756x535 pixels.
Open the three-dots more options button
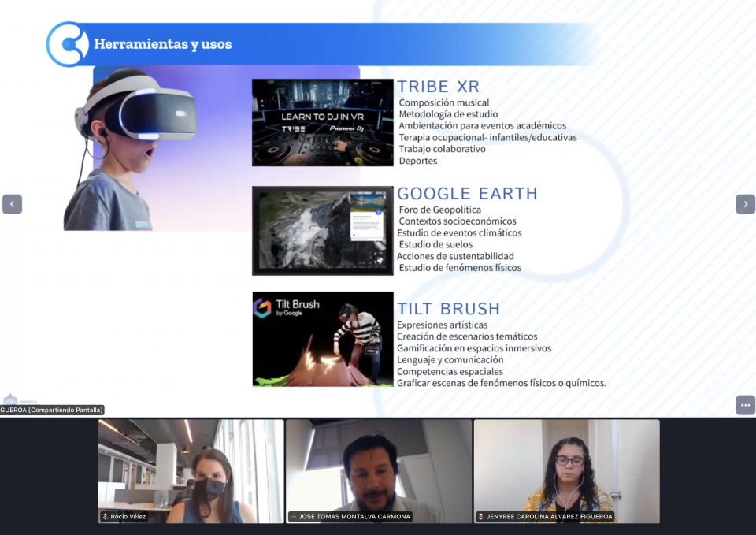745,405
